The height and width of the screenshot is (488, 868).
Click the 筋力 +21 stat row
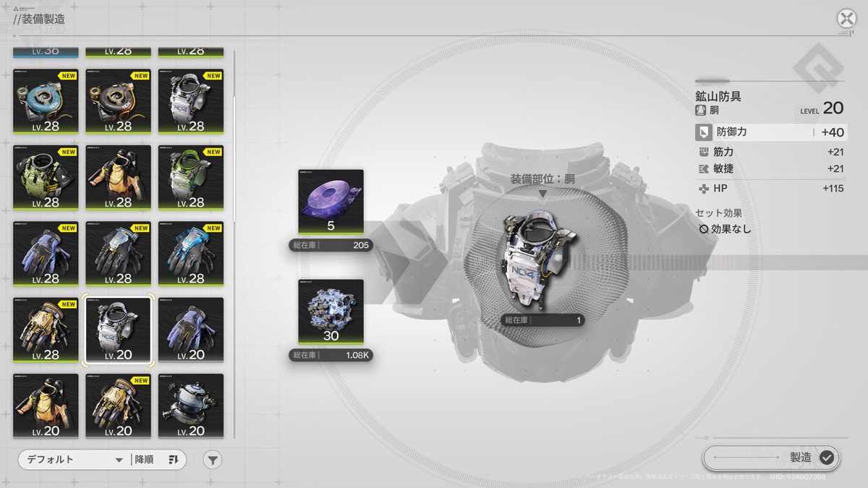(x=770, y=152)
